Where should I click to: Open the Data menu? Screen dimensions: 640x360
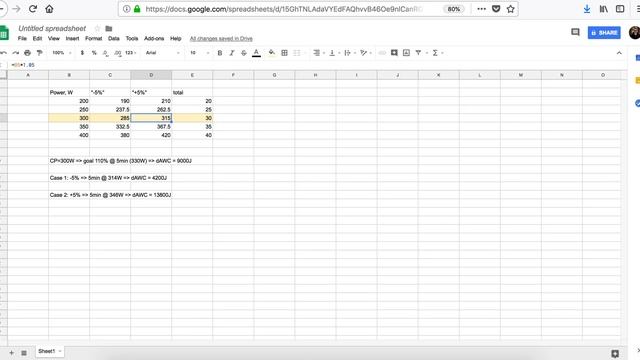tap(113, 38)
